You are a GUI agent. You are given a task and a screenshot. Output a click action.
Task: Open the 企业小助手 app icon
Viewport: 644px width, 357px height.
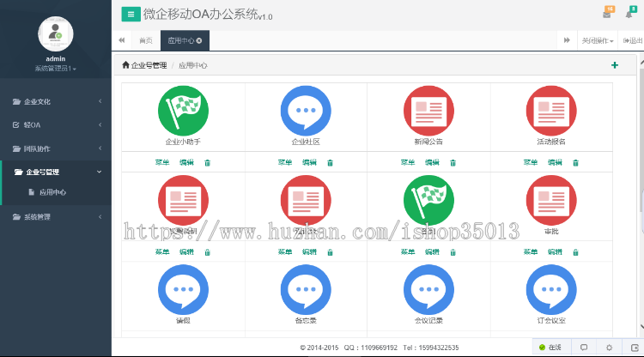coord(183,111)
